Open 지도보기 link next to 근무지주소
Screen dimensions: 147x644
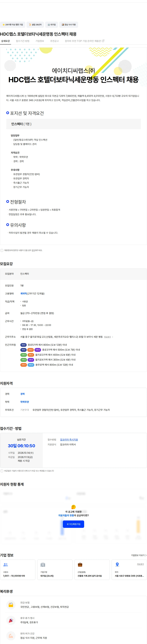click(x=107, y=337)
